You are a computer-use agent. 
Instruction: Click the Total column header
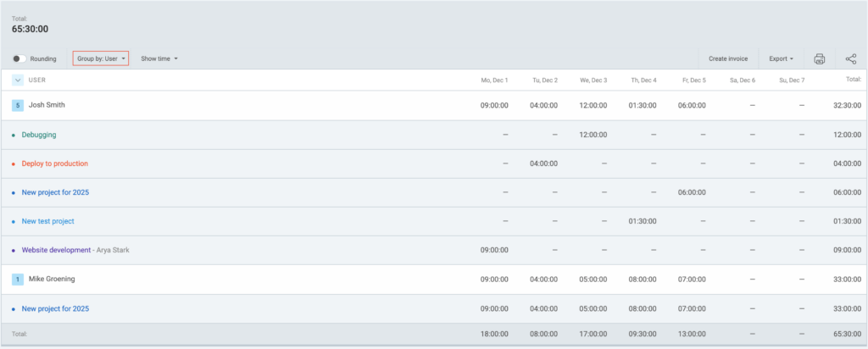tap(852, 80)
